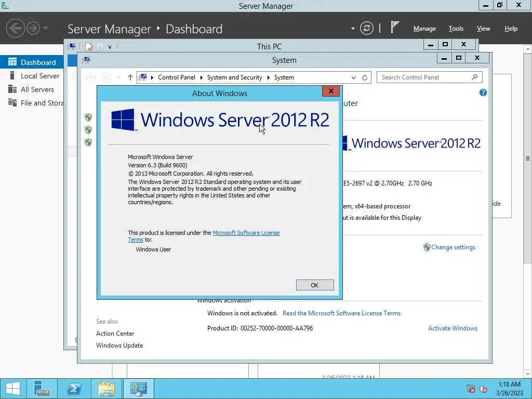Click Control Panel breadcrumb

click(x=177, y=77)
